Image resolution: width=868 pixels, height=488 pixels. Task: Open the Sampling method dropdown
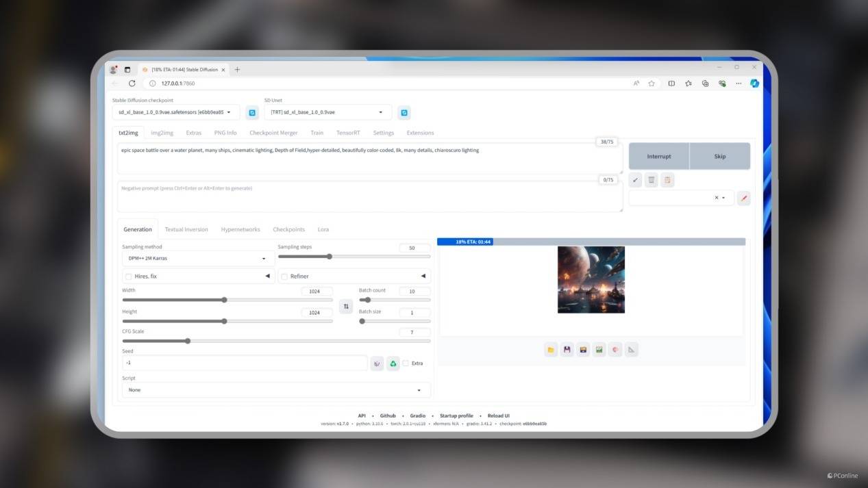tap(198, 259)
